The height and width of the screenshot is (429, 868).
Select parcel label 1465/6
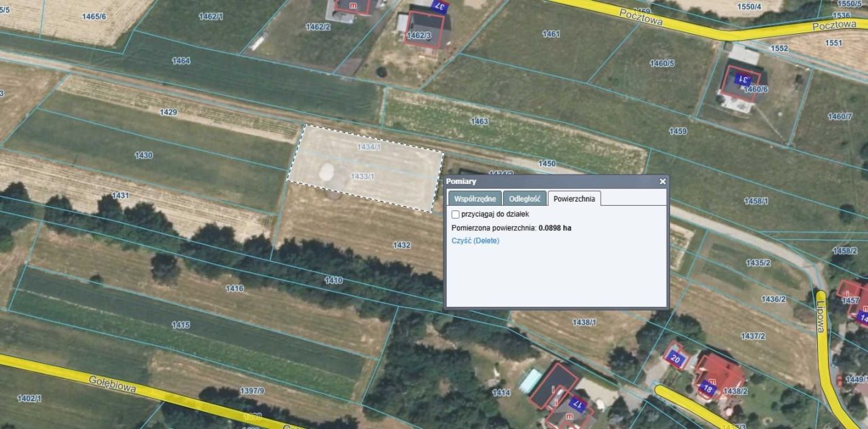(94, 16)
